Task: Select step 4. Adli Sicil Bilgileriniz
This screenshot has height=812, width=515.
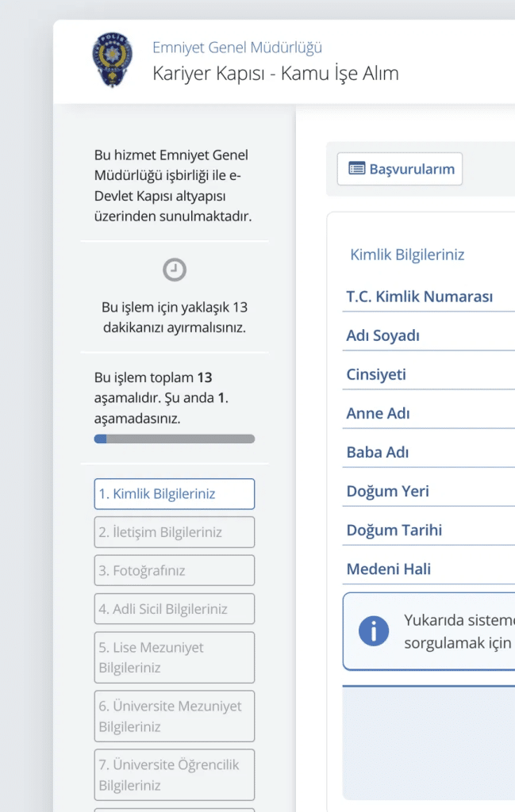Action: pos(175,609)
